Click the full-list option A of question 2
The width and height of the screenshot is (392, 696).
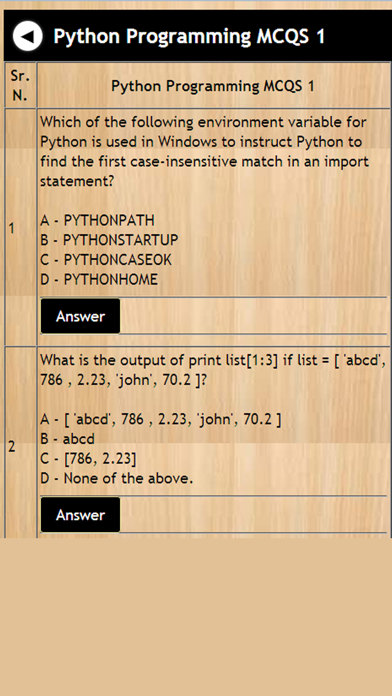pos(161,419)
